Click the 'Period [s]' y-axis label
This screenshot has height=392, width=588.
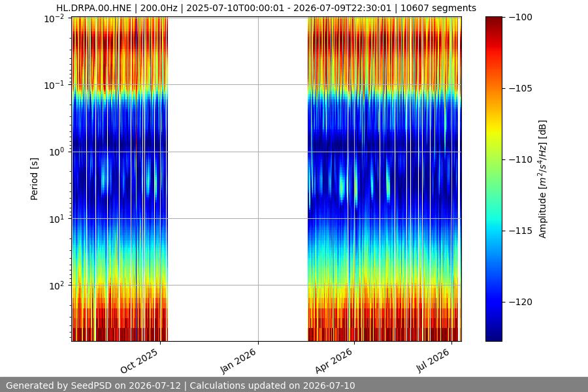tap(34, 179)
